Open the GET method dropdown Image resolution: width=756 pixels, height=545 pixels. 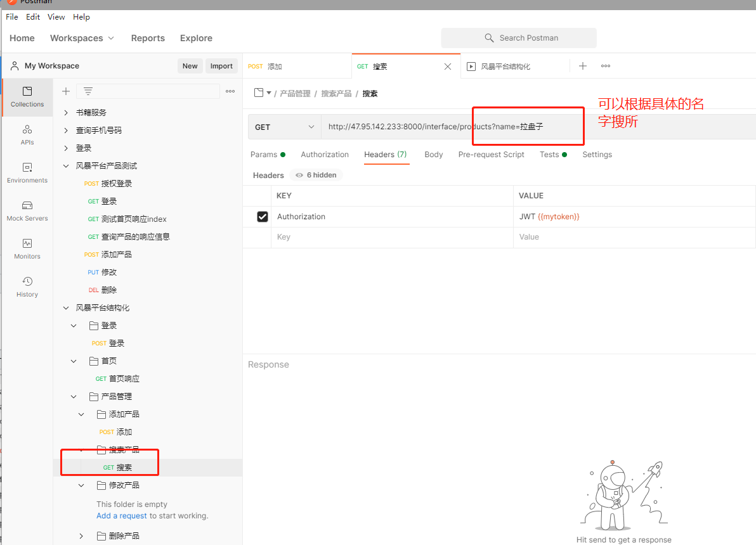click(x=285, y=127)
